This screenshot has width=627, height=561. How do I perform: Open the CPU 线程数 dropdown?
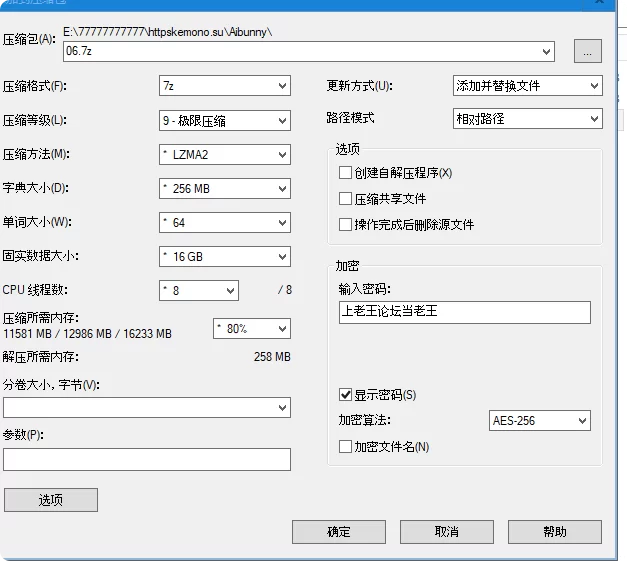pyautogui.click(x=199, y=290)
